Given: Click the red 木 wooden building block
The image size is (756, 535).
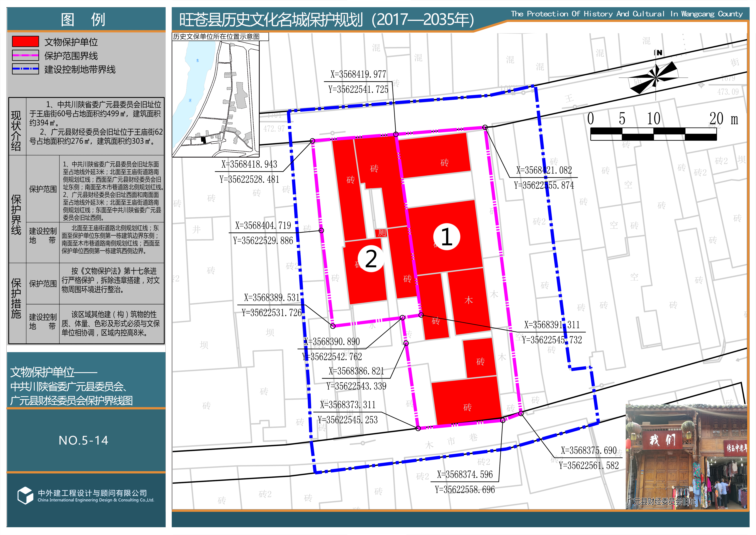Looking at the screenshot, I should pyautogui.click(x=469, y=300).
